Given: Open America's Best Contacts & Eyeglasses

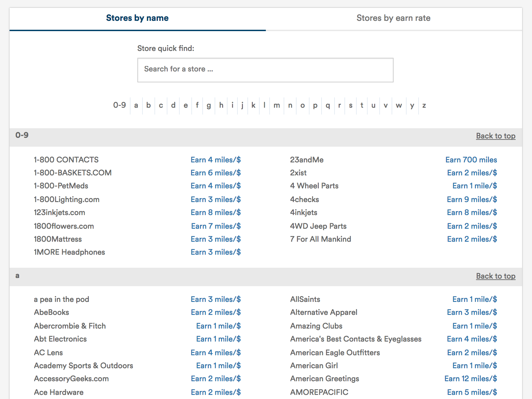Looking at the screenshot, I should [x=356, y=339].
